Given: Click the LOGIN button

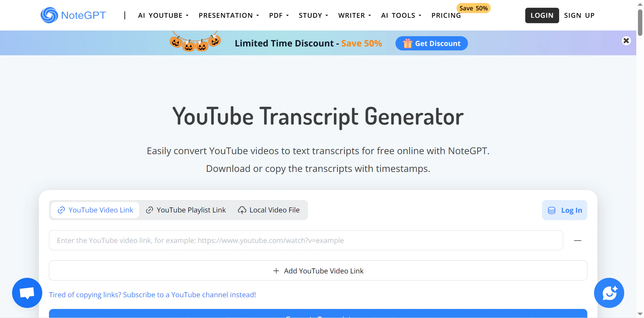Looking at the screenshot, I should 542,15.
